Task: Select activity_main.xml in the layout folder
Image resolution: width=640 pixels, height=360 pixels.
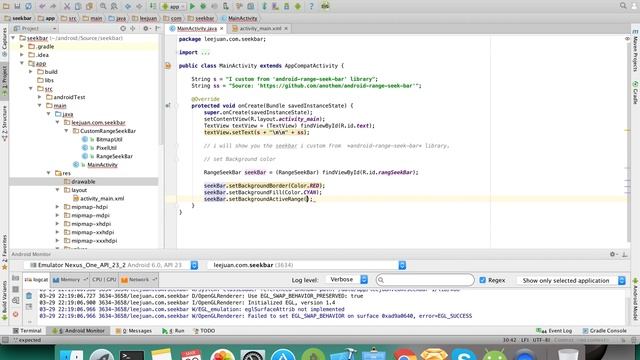Action: 102,198
